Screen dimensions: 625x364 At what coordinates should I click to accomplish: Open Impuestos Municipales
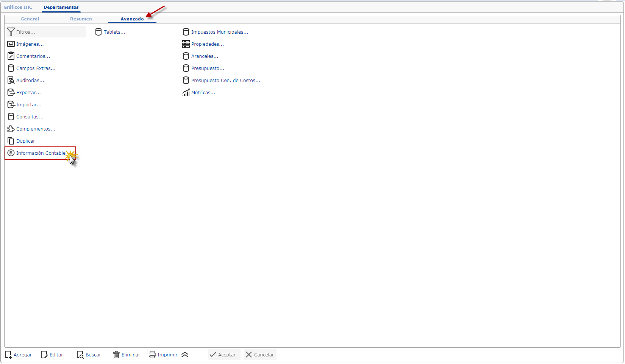point(220,32)
